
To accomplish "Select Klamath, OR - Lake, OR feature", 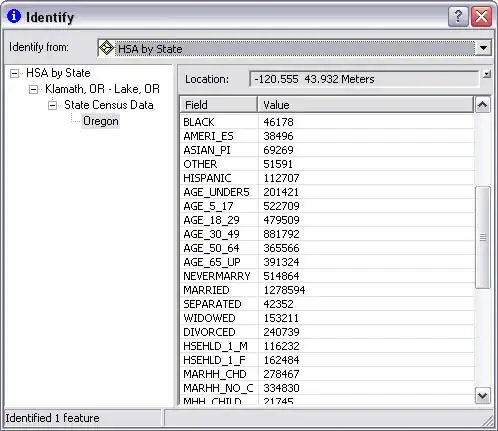I will click(x=102, y=89).
